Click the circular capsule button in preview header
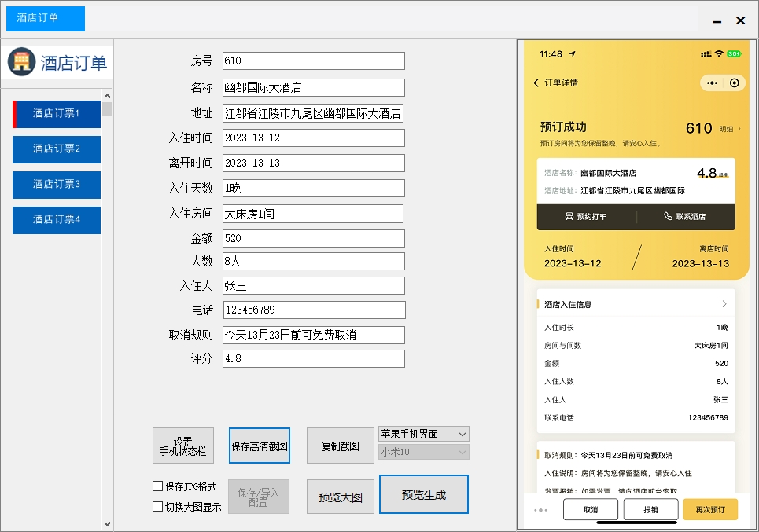This screenshot has width=759, height=532. click(x=734, y=83)
